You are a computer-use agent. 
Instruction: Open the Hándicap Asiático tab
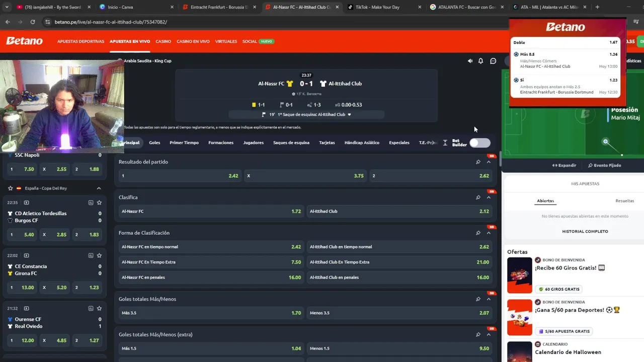[x=362, y=143]
